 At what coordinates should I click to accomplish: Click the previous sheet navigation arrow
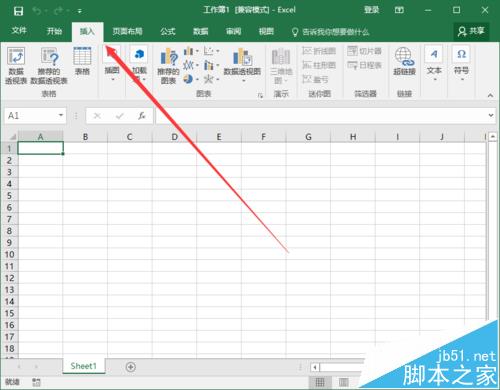[19, 367]
